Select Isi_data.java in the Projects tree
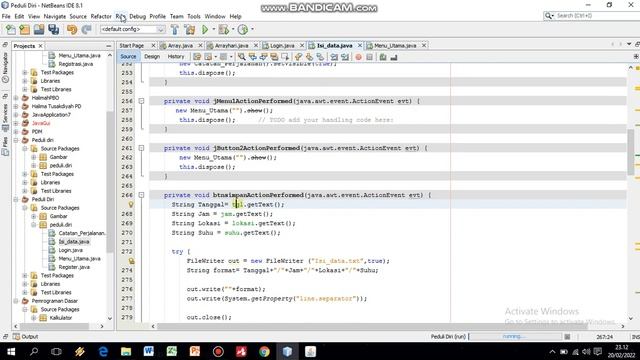The width and height of the screenshot is (640, 360). pyautogui.click(x=73, y=242)
